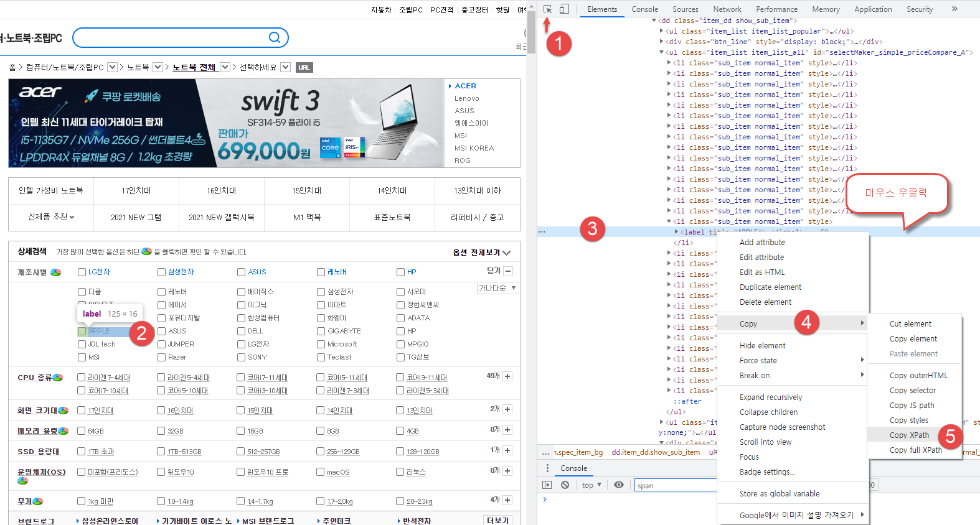Viewport: 980px width, 525px height.
Task: Switch to the Console tab in DevTools
Action: tap(644, 9)
